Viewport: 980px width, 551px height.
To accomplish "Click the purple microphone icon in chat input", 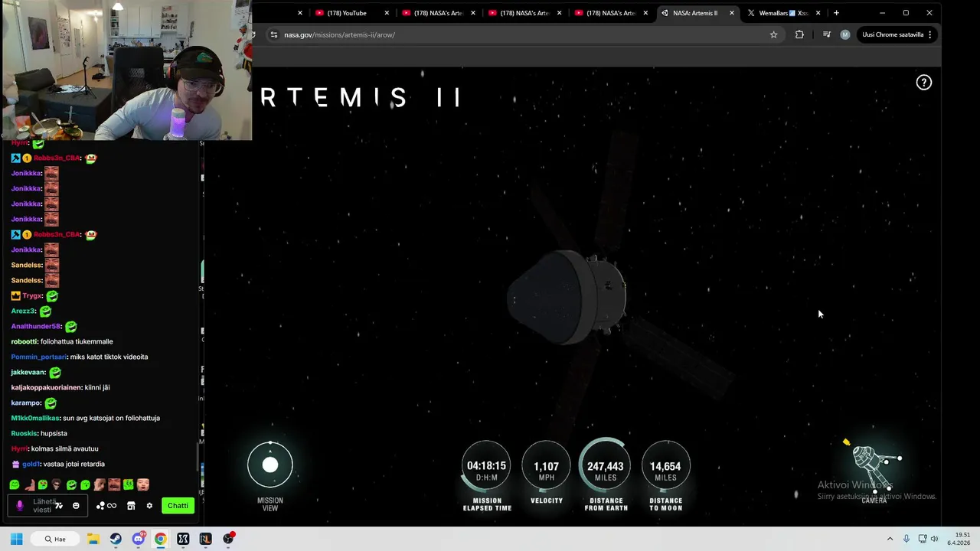I will (x=20, y=506).
